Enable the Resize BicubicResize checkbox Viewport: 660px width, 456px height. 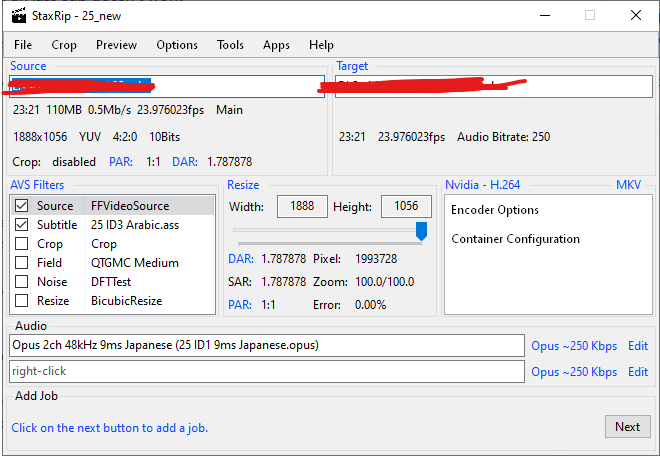pyautogui.click(x=21, y=301)
